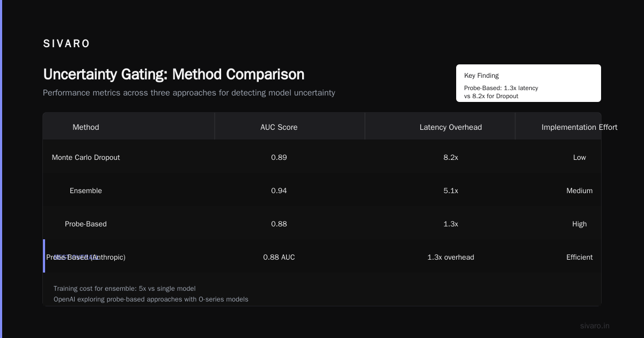
Task: Click the highlighted Probe-Based (Anthropic) row
Action: 322,257
